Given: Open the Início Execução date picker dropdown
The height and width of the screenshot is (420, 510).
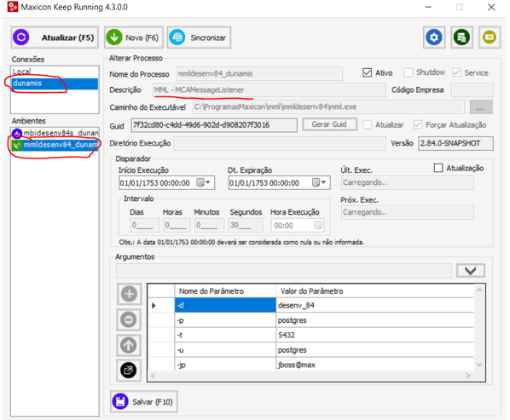Looking at the screenshot, I should coord(205,182).
